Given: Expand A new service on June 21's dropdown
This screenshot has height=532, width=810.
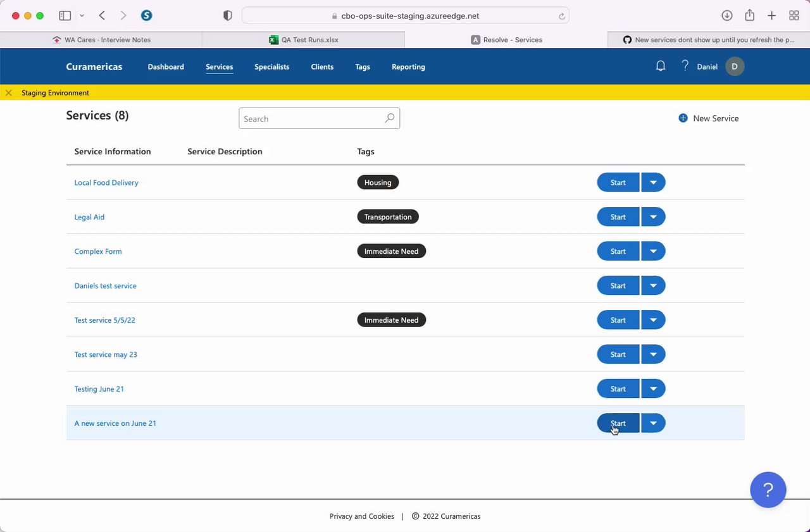Looking at the screenshot, I should (653, 423).
